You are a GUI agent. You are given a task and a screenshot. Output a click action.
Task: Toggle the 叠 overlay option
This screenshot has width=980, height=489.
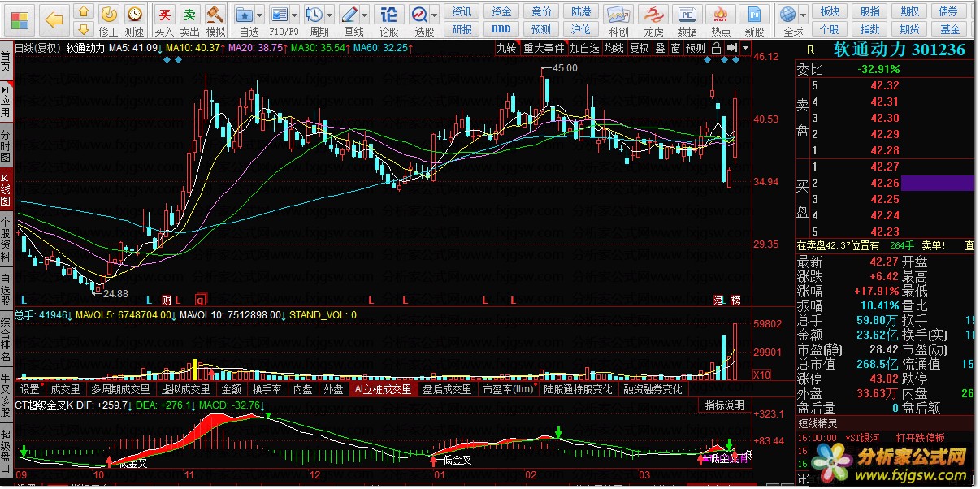pyautogui.click(x=660, y=48)
